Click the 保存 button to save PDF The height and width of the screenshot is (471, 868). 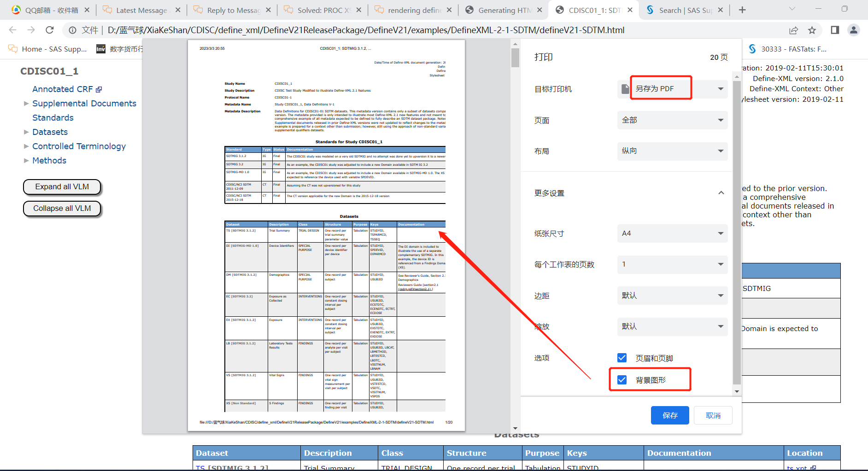(x=669, y=415)
